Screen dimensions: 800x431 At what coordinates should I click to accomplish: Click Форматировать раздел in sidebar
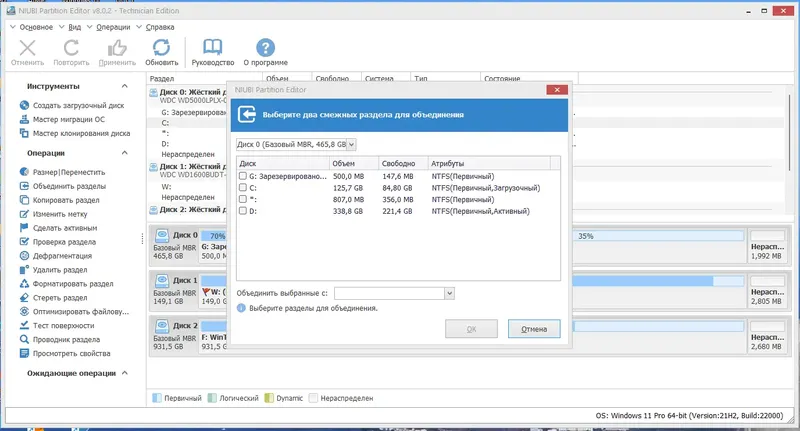[x=73, y=284]
